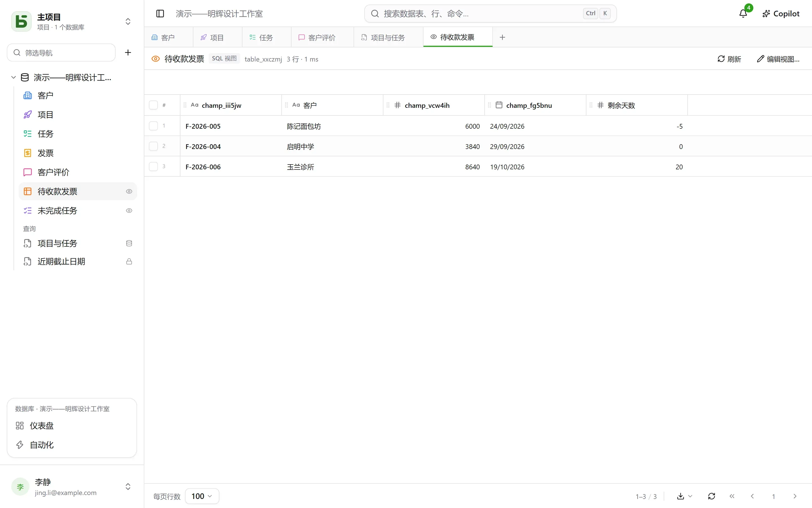The width and height of the screenshot is (812, 508).
Task: Add a new tab with plus icon
Action: (502, 37)
